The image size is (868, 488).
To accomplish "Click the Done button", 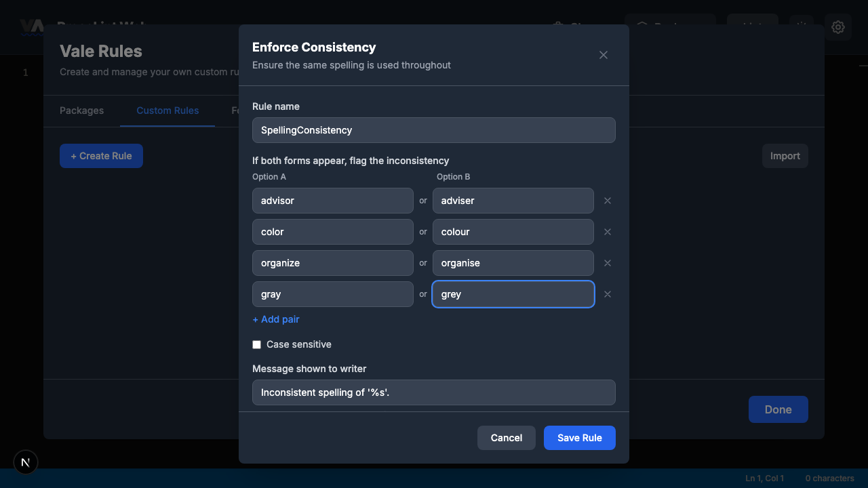I will pyautogui.click(x=778, y=409).
